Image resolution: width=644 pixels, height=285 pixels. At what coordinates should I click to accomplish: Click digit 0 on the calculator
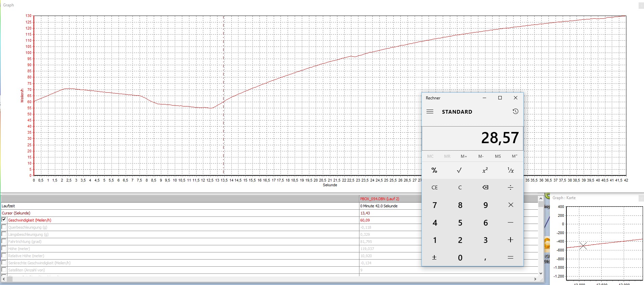coord(460,258)
